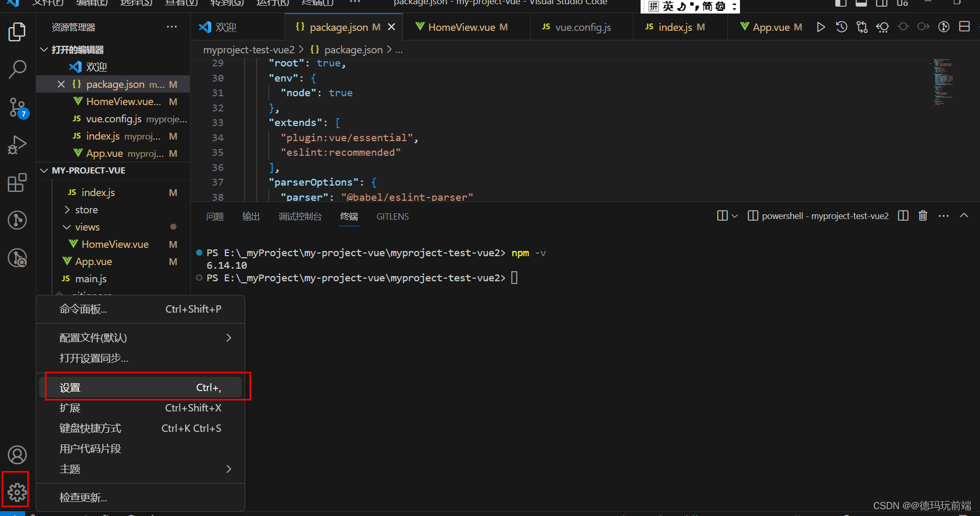Screen dimensions: 980x516
Task: Open App.vue in open editors list
Action: coord(113,153)
